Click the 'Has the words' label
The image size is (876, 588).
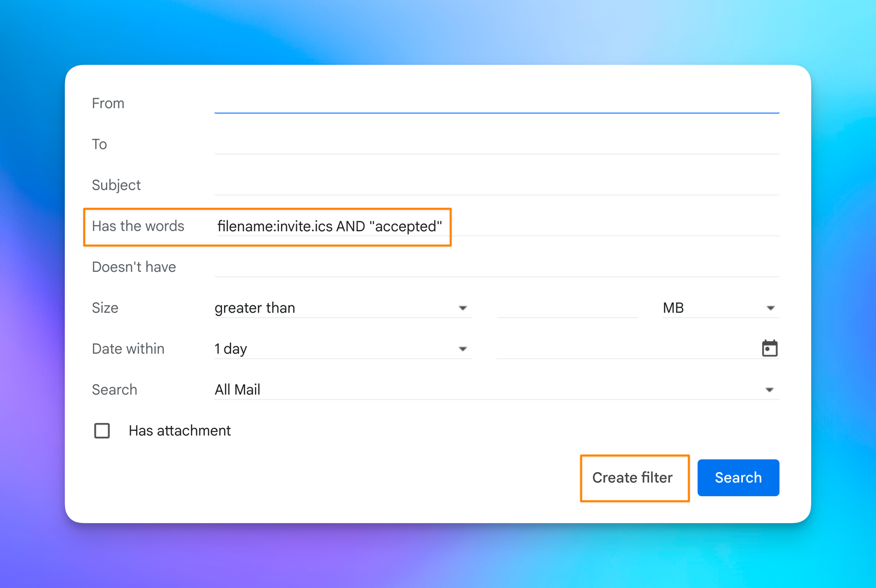coord(138,226)
